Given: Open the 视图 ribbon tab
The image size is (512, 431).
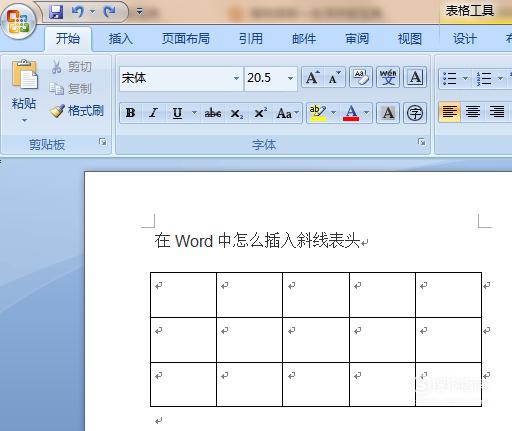Looking at the screenshot, I should pyautogui.click(x=410, y=39).
